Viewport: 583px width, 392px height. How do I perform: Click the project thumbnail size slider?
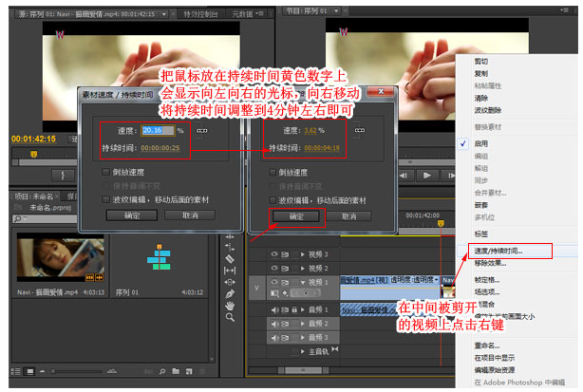tap(77, 371)
